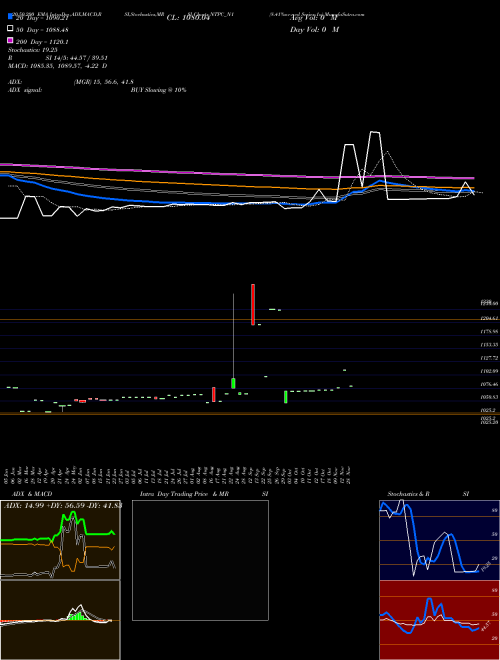Click the white 50 Day EMA legend swatch
This screenshot has height=660, width=500.
click(10, 29)
